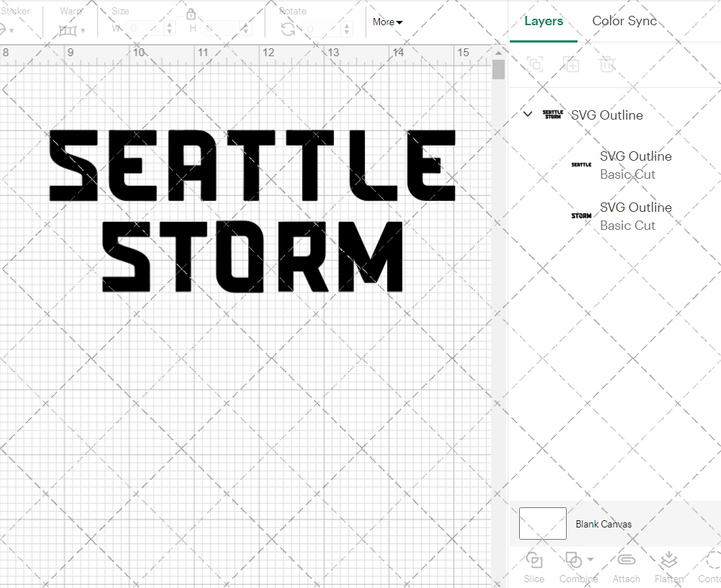Select the Warp tool icon

pyautogui.click(x=67, y=30)
